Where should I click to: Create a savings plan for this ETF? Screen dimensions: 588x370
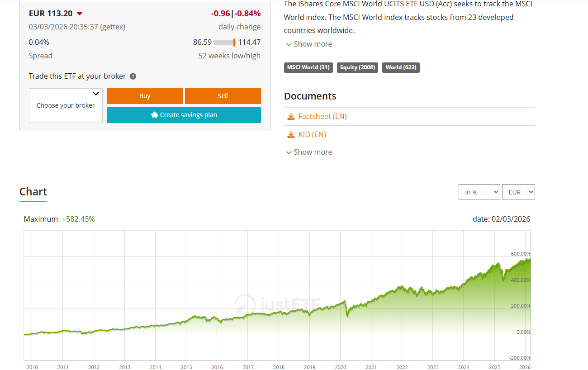tap(184, 115)
